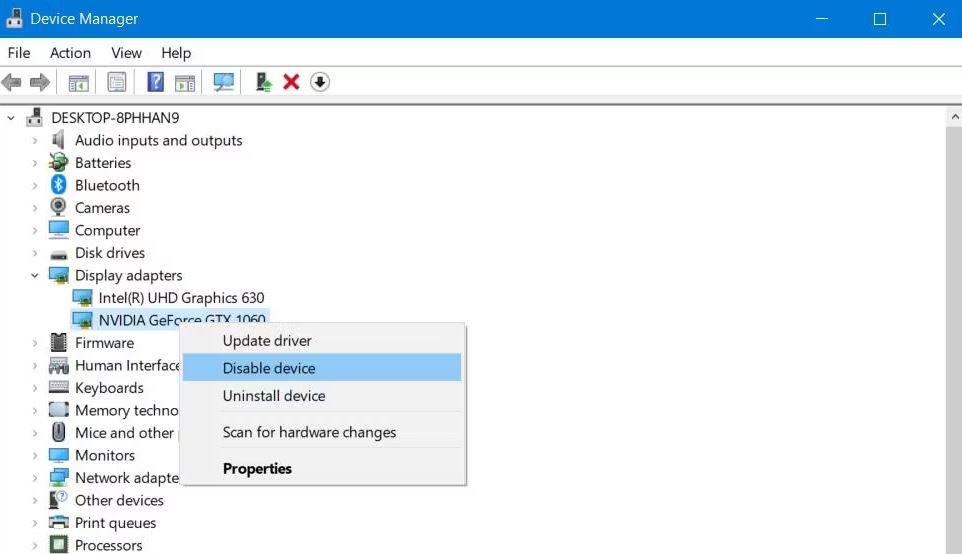Click Show/Hide Action Pane toolbar icon
Image resolution: width=962 pixels, height=554 pixels.
point(185,82)
